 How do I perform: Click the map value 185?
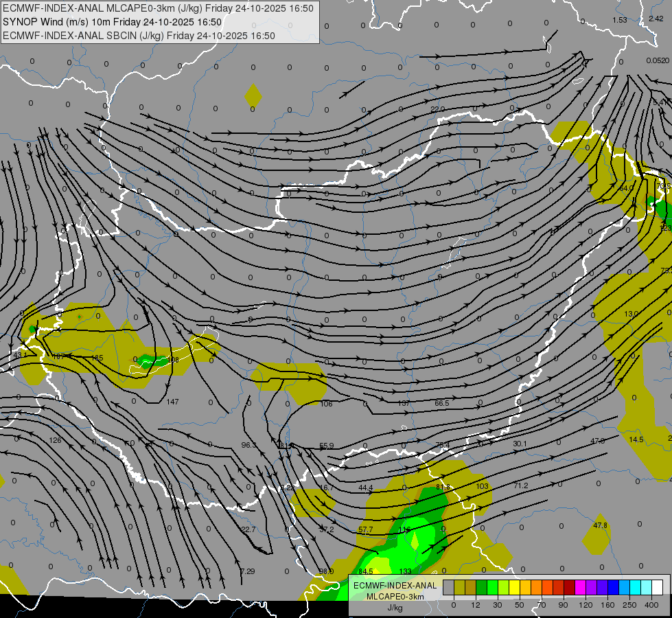tap(97, 358)
